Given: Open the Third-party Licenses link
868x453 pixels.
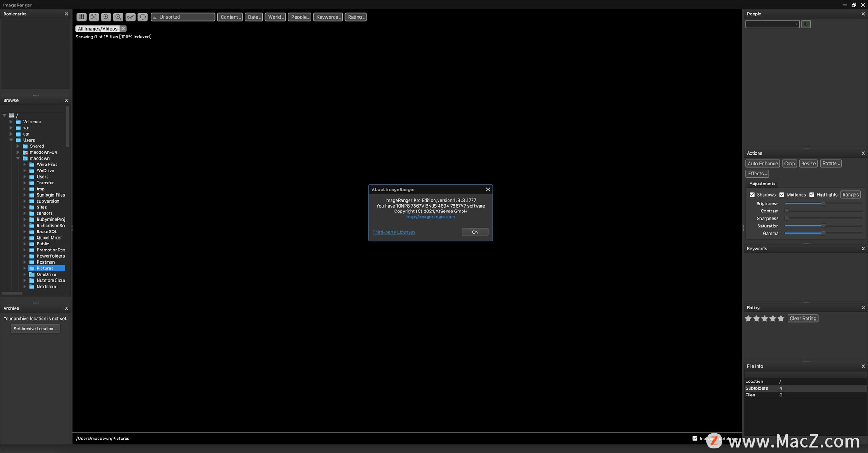Looking at the screenshot, I should (394, 232).
